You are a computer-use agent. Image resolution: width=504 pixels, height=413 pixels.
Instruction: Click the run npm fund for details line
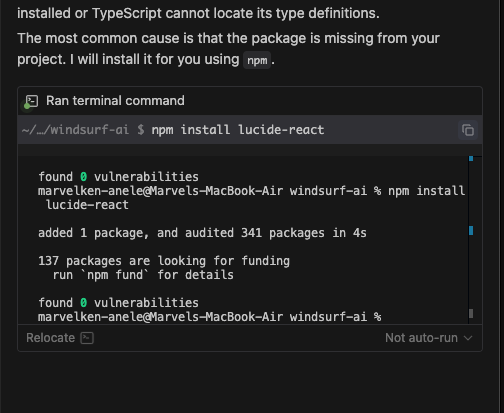143,275
